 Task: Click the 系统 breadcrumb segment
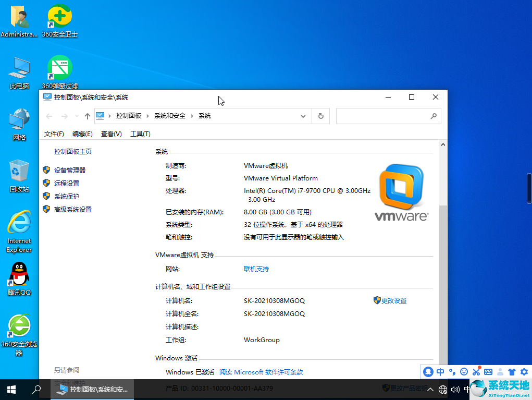pos(205,116)
